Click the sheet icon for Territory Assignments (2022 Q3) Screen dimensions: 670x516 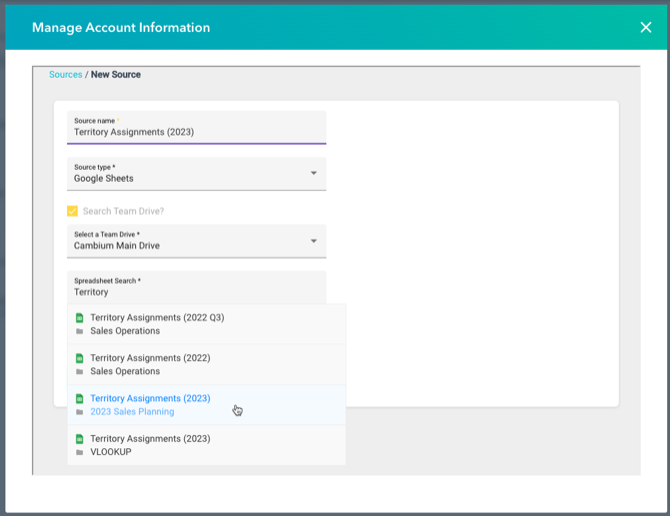click(x=79, y=318)
